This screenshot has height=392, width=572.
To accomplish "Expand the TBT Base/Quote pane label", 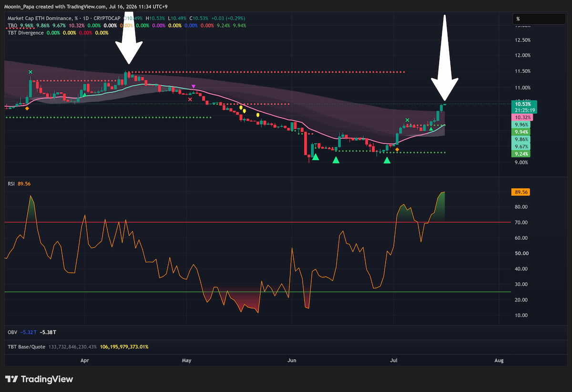I will pos(27,347).
